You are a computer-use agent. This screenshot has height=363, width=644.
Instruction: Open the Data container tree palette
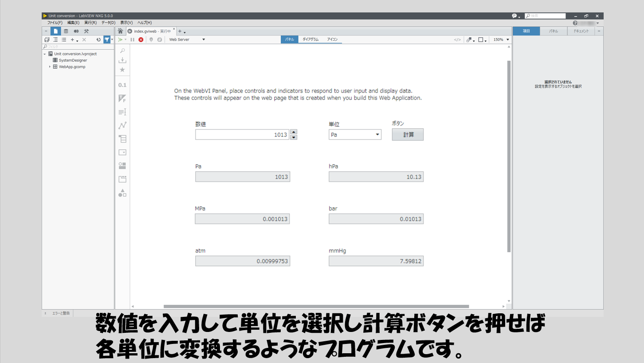[122, 138]
